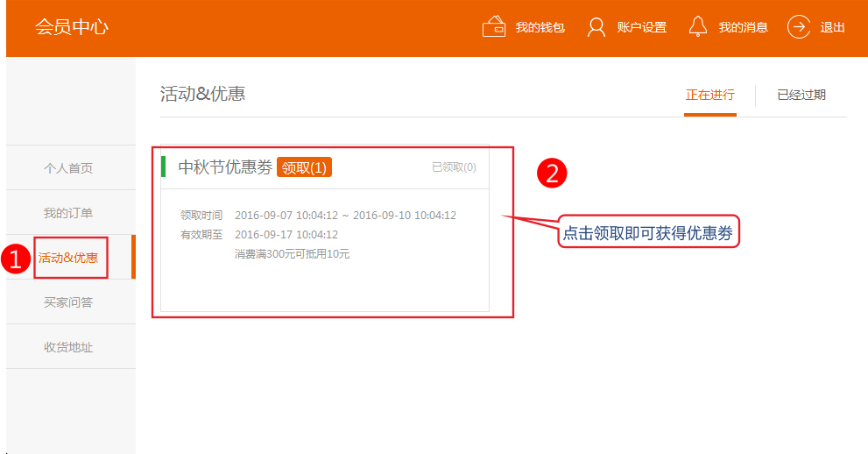Click the 退出 text link
This screenshot has height=454, width=868.
pyautogui.click(x=832, y=28)
